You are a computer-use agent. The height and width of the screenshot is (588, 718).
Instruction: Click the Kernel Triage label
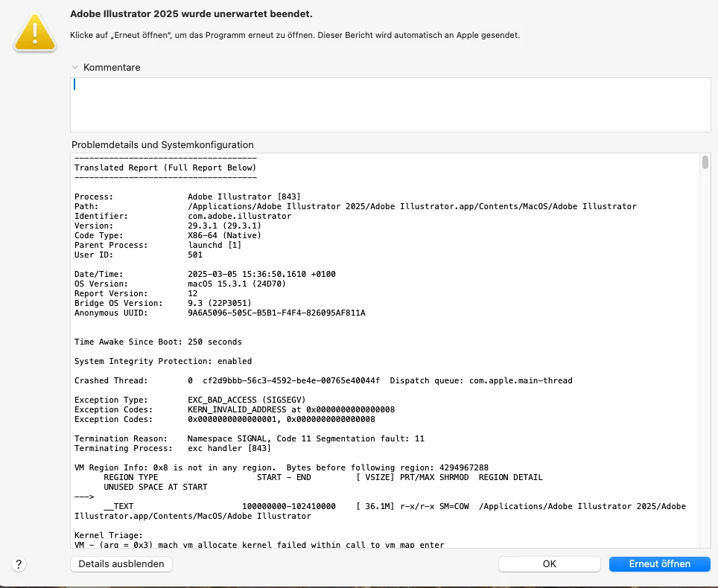tap(109, 535)
